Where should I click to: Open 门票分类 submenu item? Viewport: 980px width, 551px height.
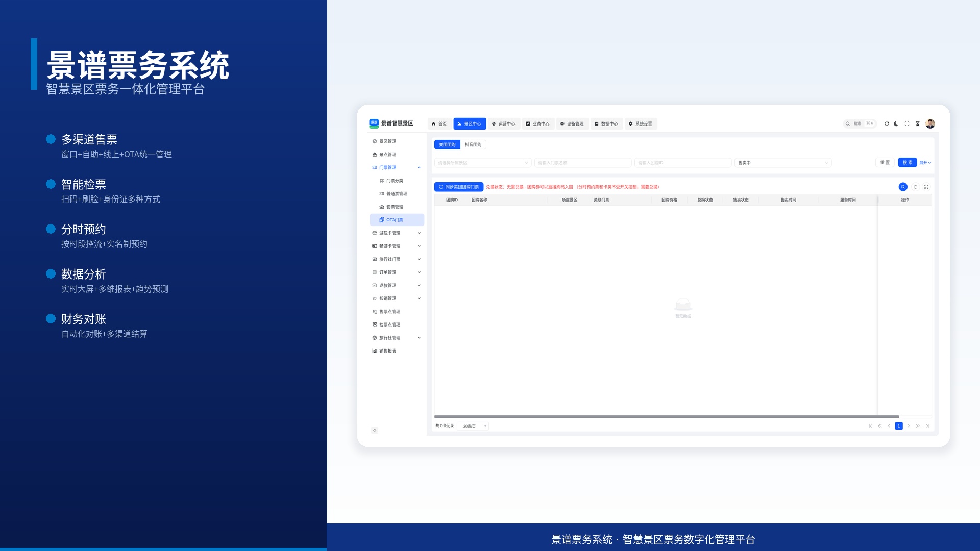[x=397, y=181]
